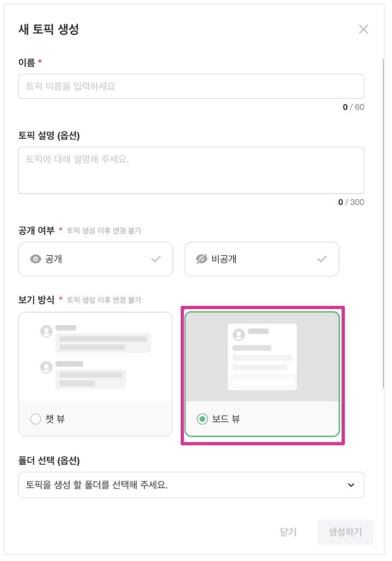Click the eye icon for public option

pyautogui.click(x=36, y=259)
